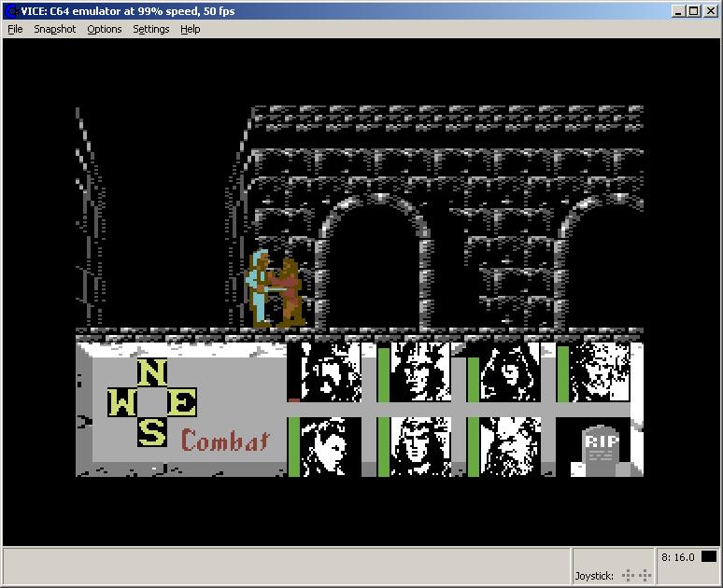This screenshot has width=723, height=588.
Task: Close the VICE emulator window
Action: click(711, 11)
